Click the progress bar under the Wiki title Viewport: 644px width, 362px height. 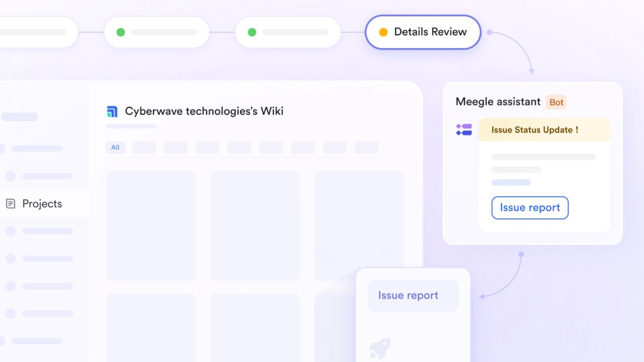click(131, 126)
